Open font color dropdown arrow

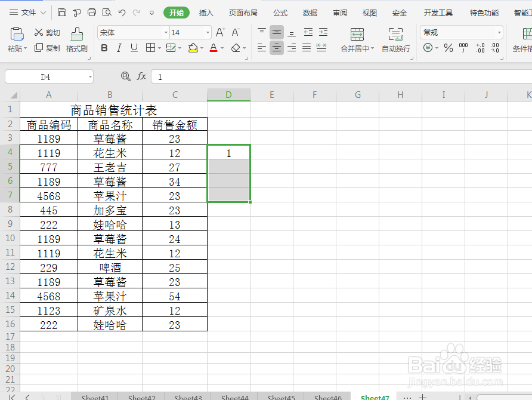pyautogui.click(x=222, y=48)
